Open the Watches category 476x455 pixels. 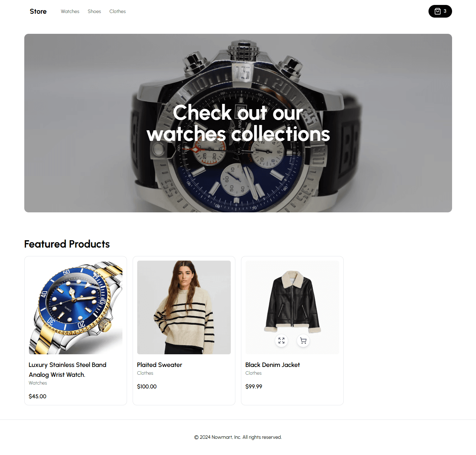70,11
